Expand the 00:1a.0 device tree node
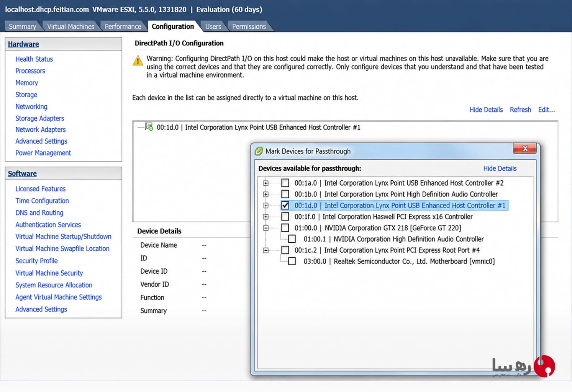The image size is (572, 392). (266, 183)
